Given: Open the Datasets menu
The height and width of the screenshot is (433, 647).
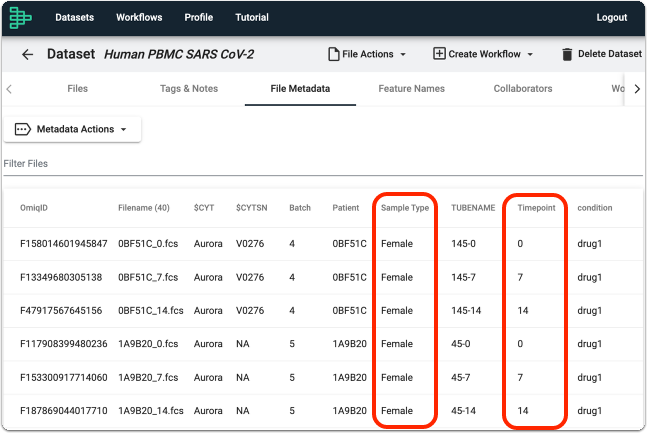Looking at the screenshot, I should point(75,17).
